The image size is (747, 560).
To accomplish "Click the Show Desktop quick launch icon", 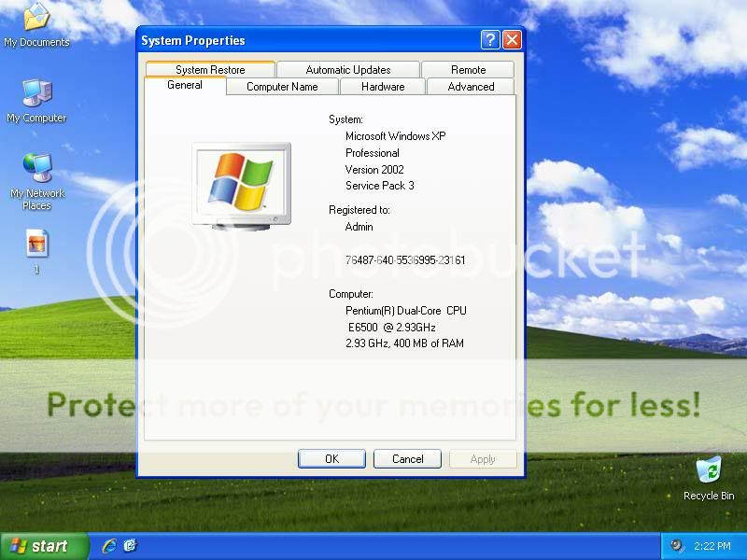I will [x=130, y=546].
